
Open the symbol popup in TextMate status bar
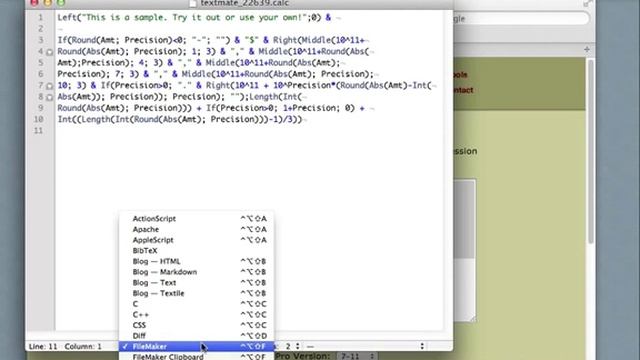point(365,346)
